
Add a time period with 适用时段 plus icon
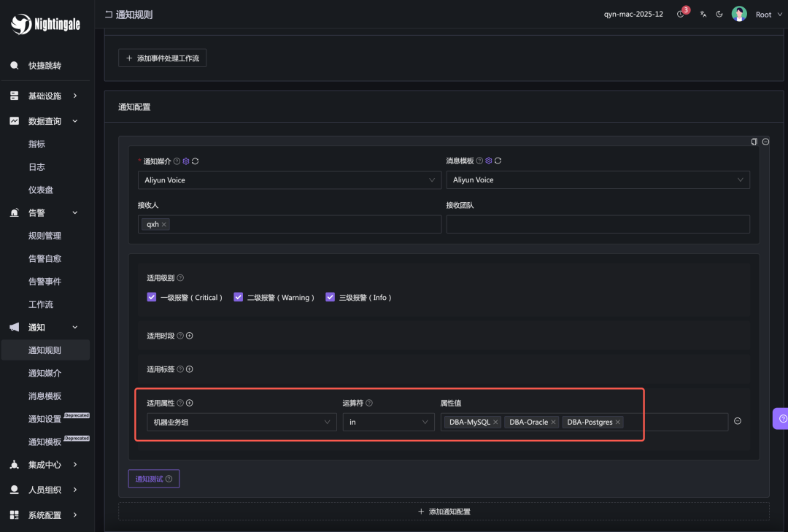190,336
